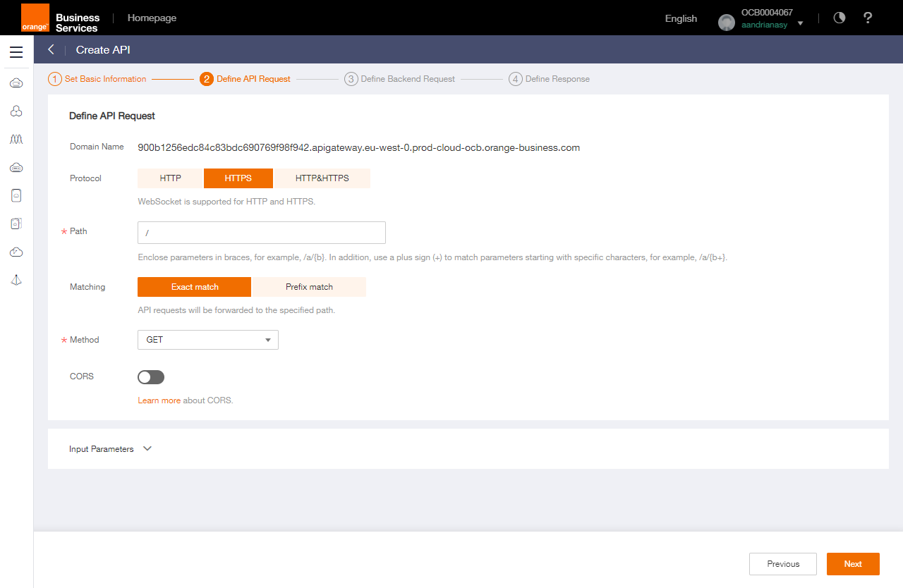Click the Orange logo
Screen dimensions: 903x588
click(35, 18)
